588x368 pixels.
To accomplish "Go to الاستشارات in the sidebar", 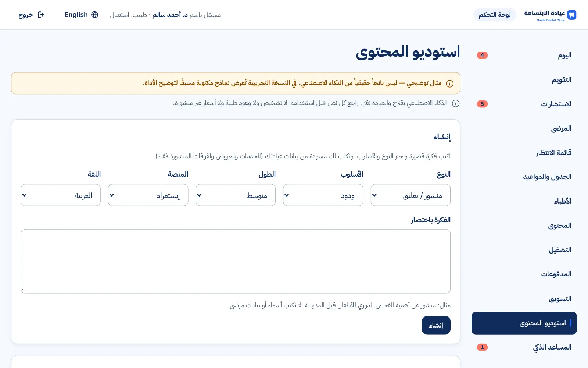I will pos(524,104).
